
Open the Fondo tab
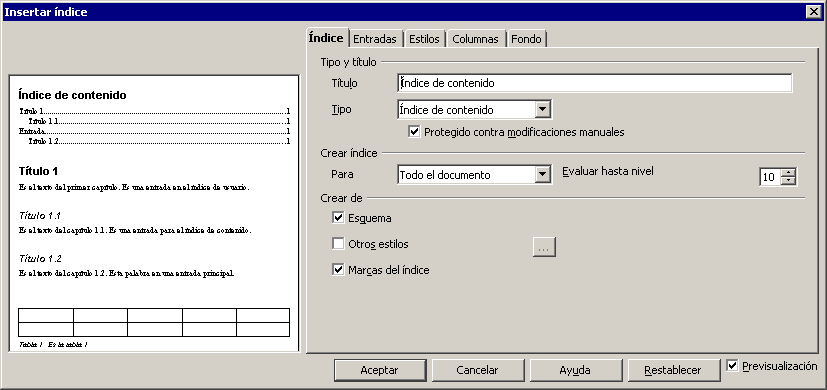click(526, 39)
